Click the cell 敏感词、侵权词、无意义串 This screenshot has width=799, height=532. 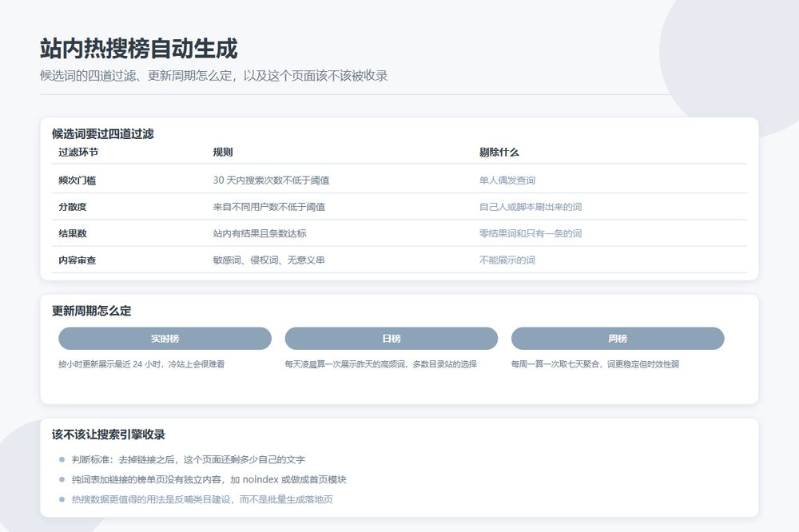point(269,260)
